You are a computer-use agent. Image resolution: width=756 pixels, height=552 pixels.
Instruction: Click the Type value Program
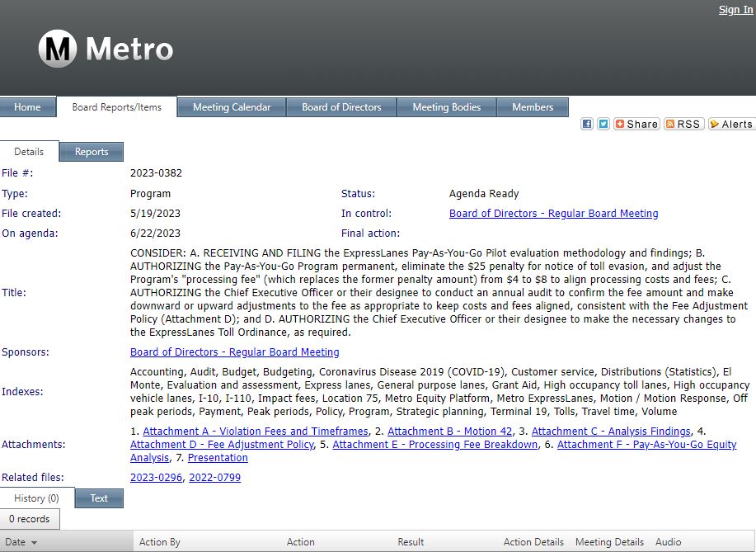pyautogui.click(x=150, y=194)
